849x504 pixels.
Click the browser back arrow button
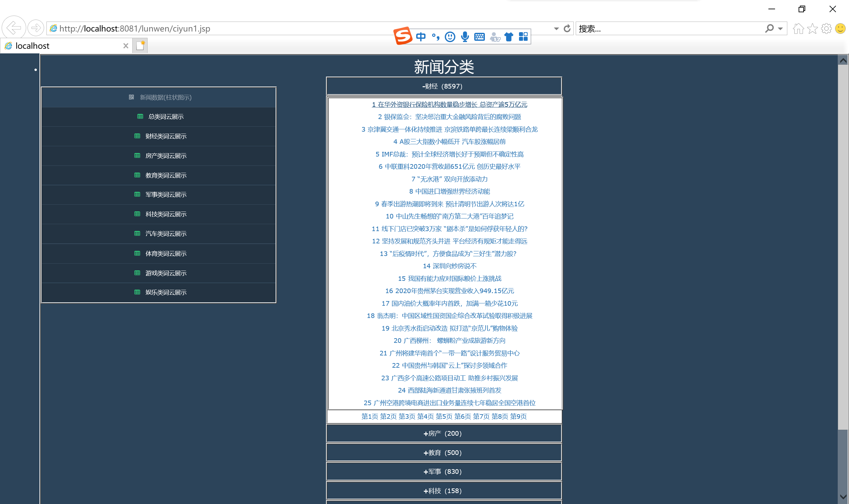click(x=14, y=28)
